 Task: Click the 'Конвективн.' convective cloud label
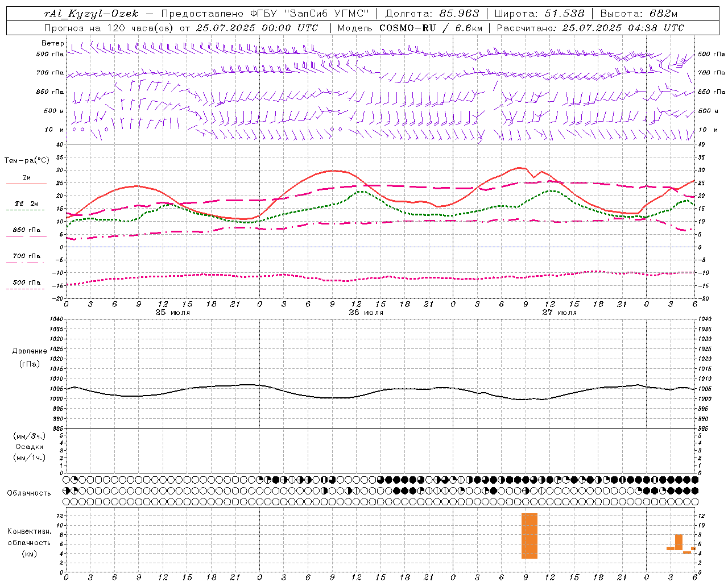30,531
